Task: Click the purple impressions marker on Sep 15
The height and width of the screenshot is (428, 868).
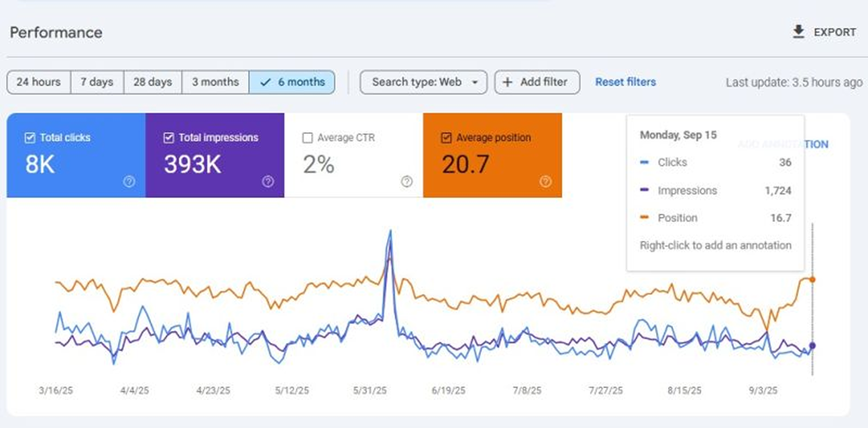Action: 812,346
